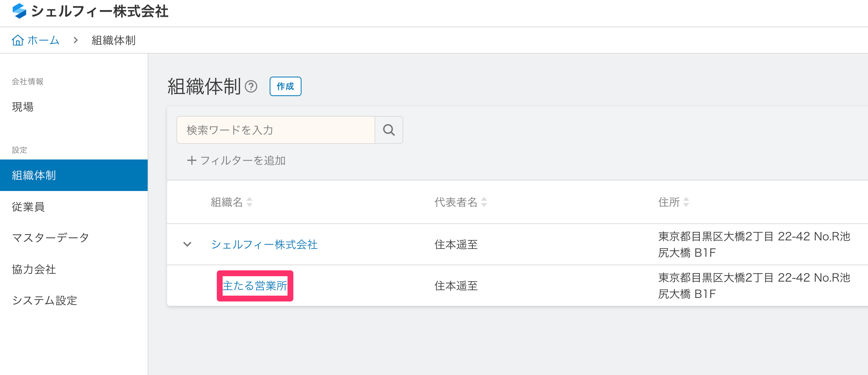Open マスターデータ sidebar item

tap(51, 237)
